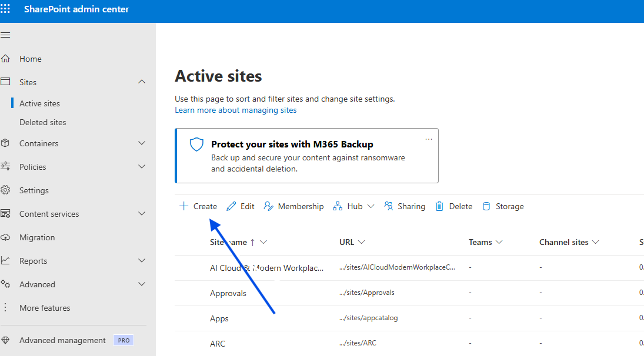Screen dimensions: 644x356
Task: Click the Delete trash icon
Action: click(x=439, y=206)
